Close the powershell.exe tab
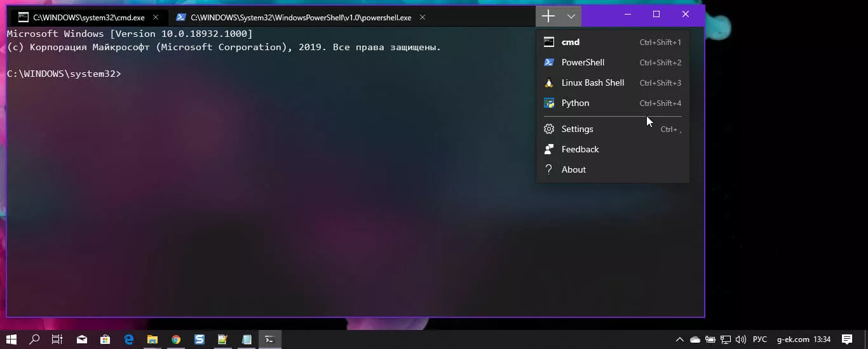 423,18
